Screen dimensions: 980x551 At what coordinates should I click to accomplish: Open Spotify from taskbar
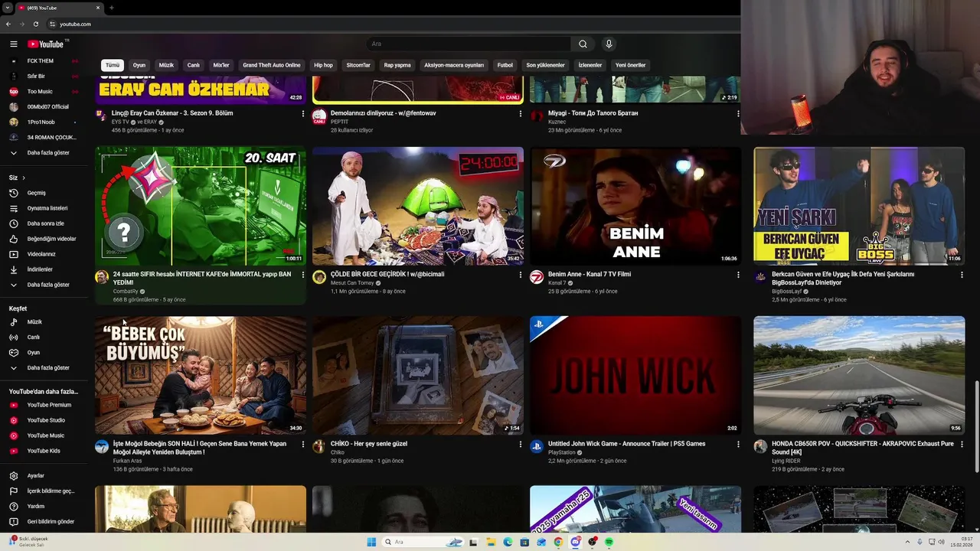click(609, 542)
